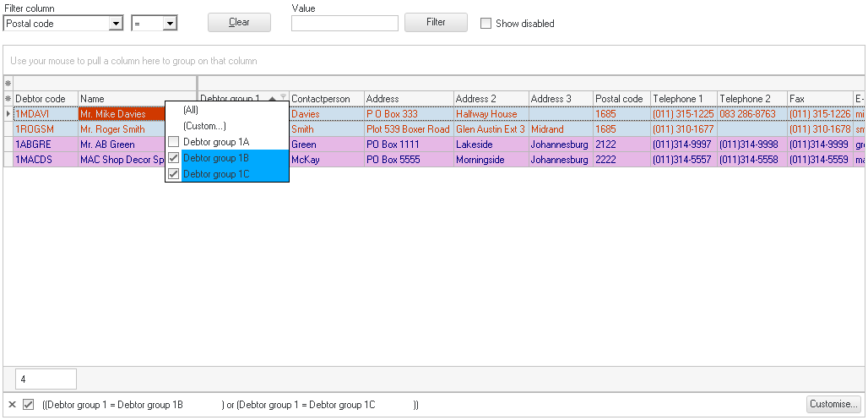Click the sort arrow on Debtor group 1 header
This screenshot has height=420, width=868.
(x=272, y=99)
